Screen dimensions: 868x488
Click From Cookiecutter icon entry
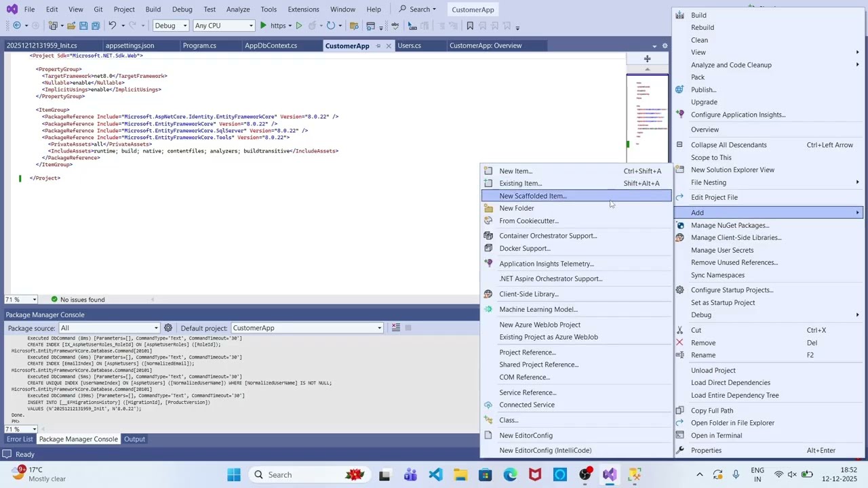[488, 221]
